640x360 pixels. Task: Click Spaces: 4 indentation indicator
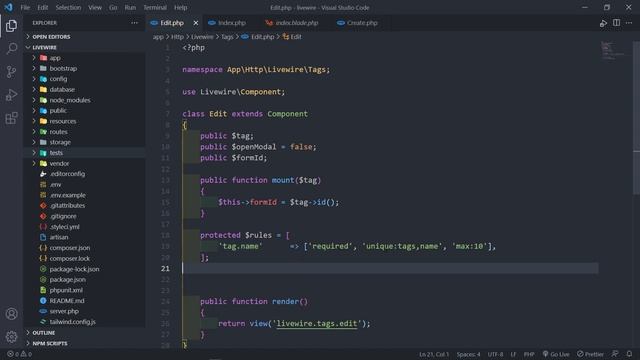pos(469,354)
